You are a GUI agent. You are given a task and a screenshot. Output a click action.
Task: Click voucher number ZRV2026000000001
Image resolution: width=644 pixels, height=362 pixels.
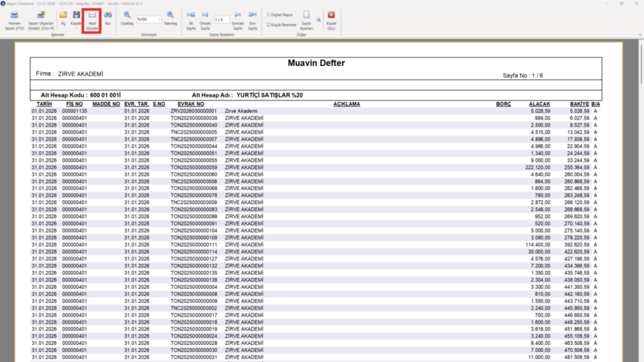tap(194, 111)
